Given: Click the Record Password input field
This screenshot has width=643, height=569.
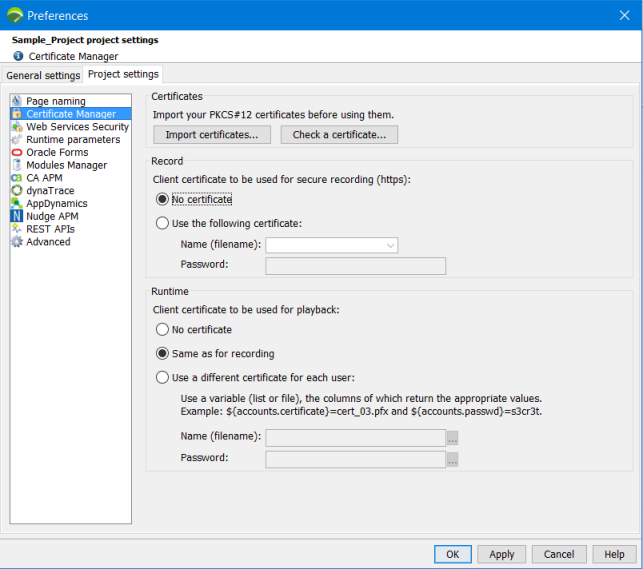Looking at the screenshot, I should (x=355, y=265).
